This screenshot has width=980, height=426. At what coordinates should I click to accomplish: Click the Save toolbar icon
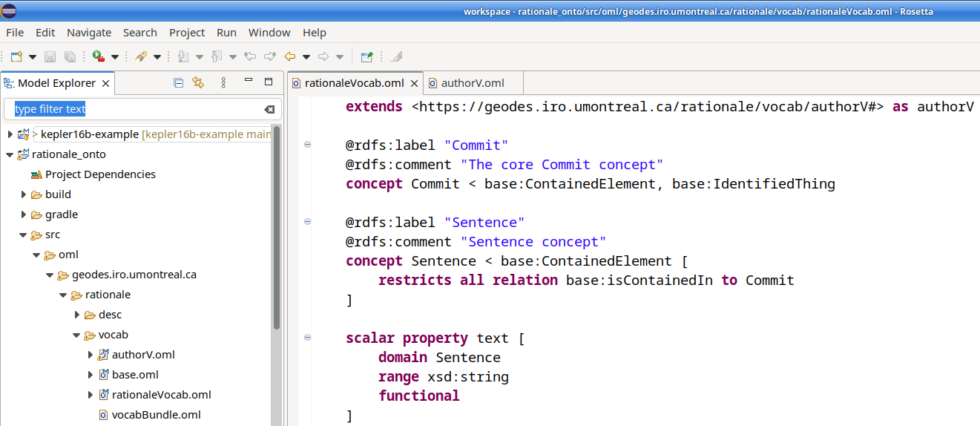50,56
